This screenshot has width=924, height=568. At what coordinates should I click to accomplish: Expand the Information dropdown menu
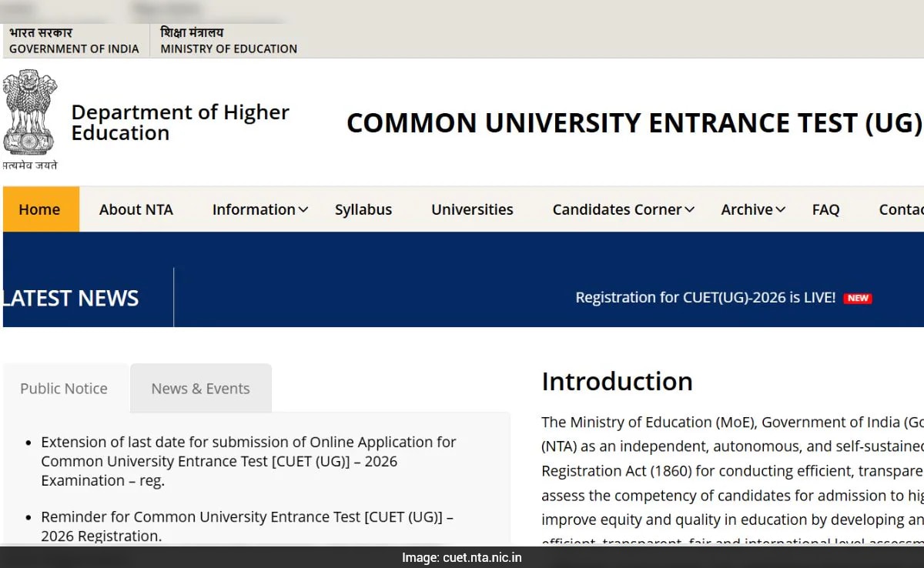coord(259,209)
